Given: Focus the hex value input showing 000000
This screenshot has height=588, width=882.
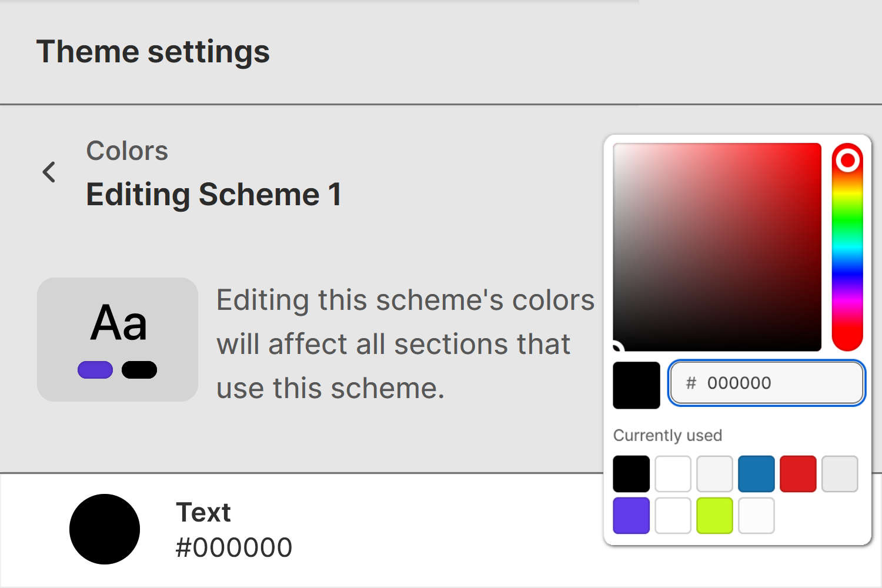Looking at the screenshot, I should pos(764,383).
